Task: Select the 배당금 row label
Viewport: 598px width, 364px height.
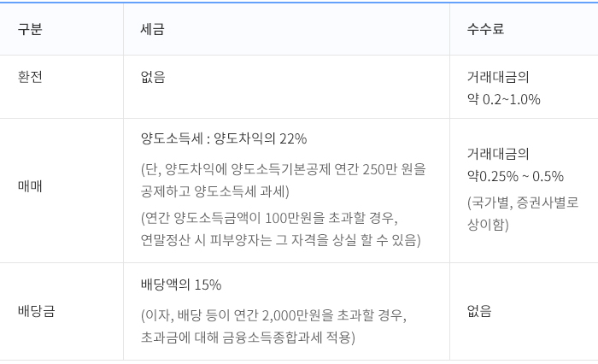Action: point(36,311)
